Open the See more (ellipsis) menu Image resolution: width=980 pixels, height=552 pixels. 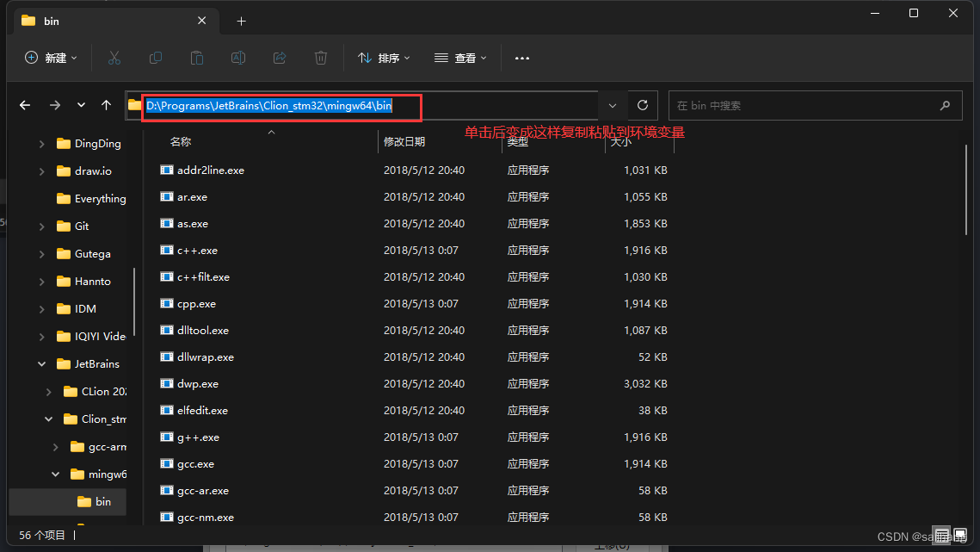point(521,58)
